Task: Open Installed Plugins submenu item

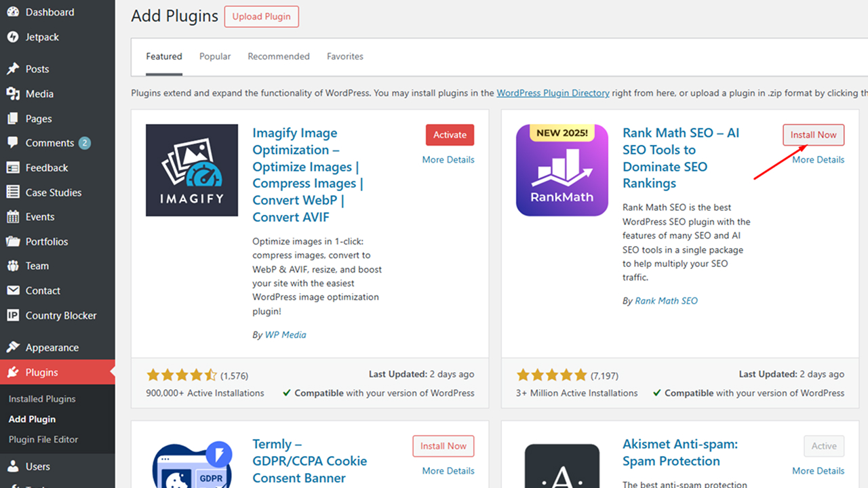Action: point(42,399)
